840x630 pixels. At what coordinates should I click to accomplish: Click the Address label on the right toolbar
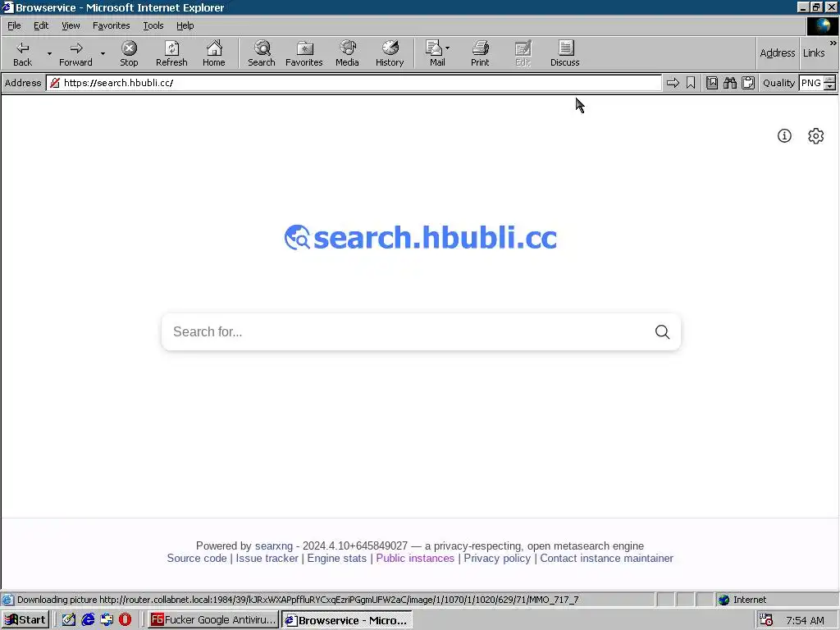778,52
